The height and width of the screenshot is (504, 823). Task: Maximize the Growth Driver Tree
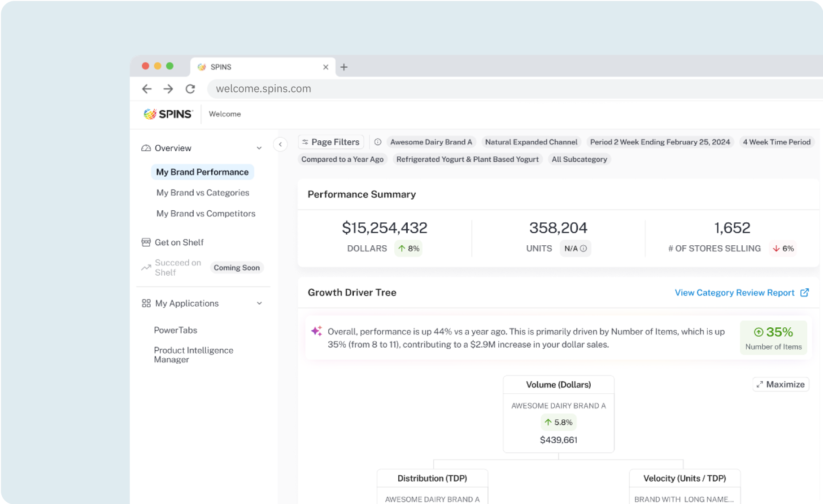coord(781,384)
